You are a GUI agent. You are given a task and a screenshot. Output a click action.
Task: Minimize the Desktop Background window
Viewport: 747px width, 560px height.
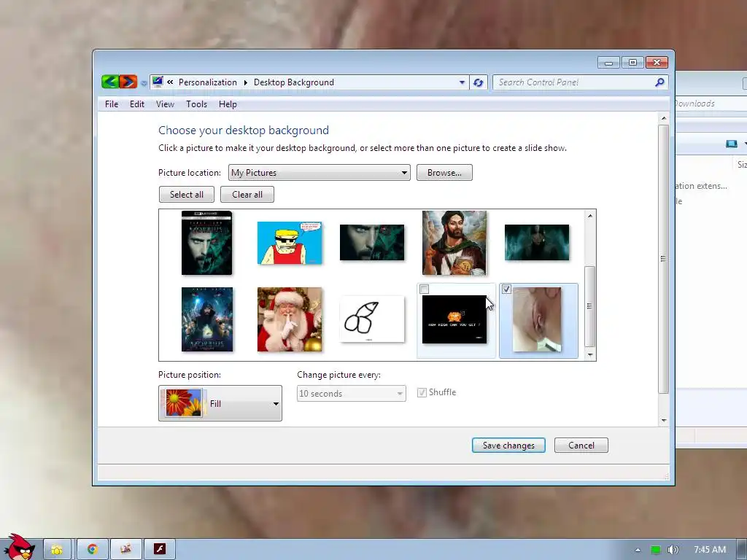(x=608, y=63)
